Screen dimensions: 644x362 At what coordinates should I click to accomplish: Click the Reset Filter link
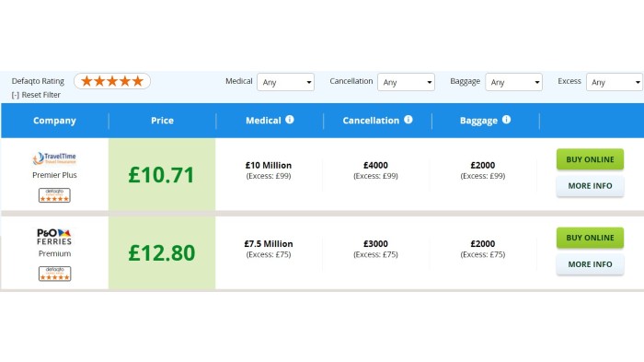pyautogui.click(x=36, y=95)
